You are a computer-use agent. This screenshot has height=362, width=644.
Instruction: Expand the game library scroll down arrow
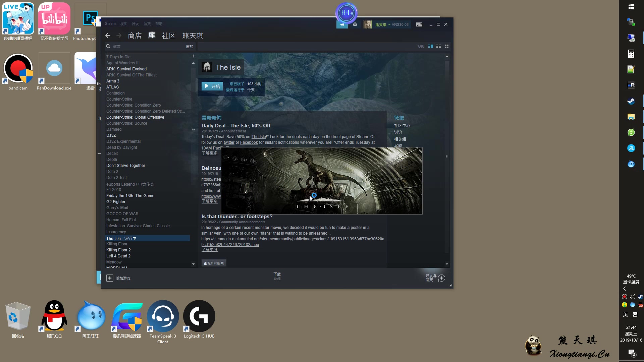[x=193, y=264]
